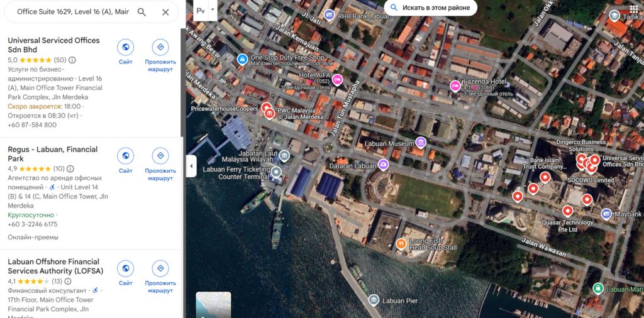Screen dimensions: 644x318
Task: Collapse the side results panel
Action: 192,167
